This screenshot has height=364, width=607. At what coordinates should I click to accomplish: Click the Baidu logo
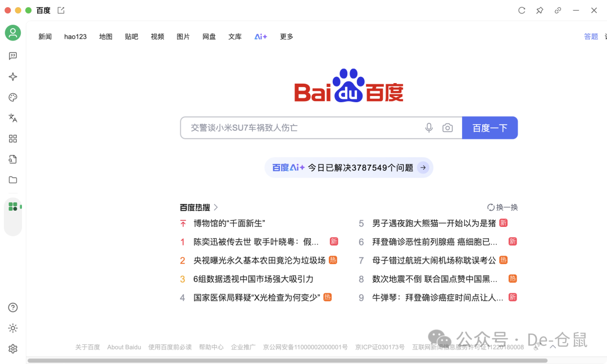click(349, 85)
